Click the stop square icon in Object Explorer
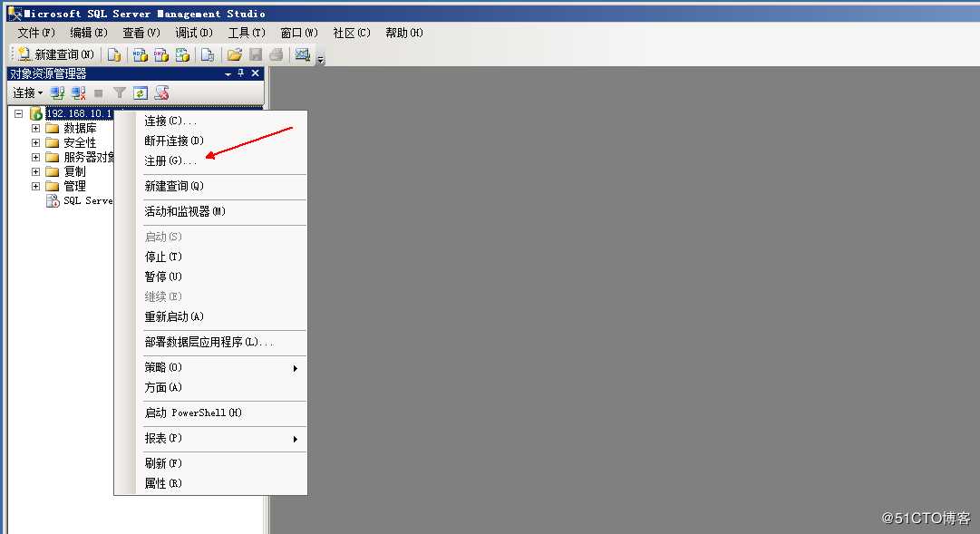Viewport: 980px width, 534px height. click(x=98, y=93)
